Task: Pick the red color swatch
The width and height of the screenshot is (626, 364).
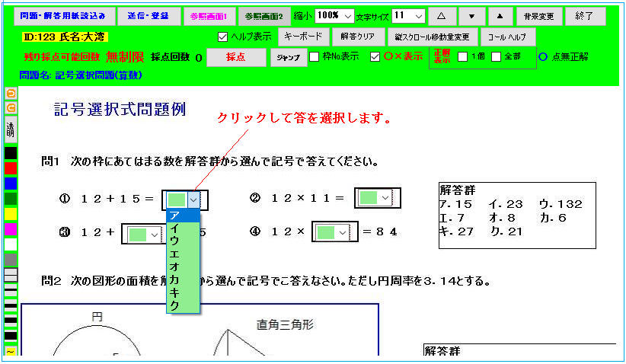Action: pyautogui.click(x=11, y=168)
